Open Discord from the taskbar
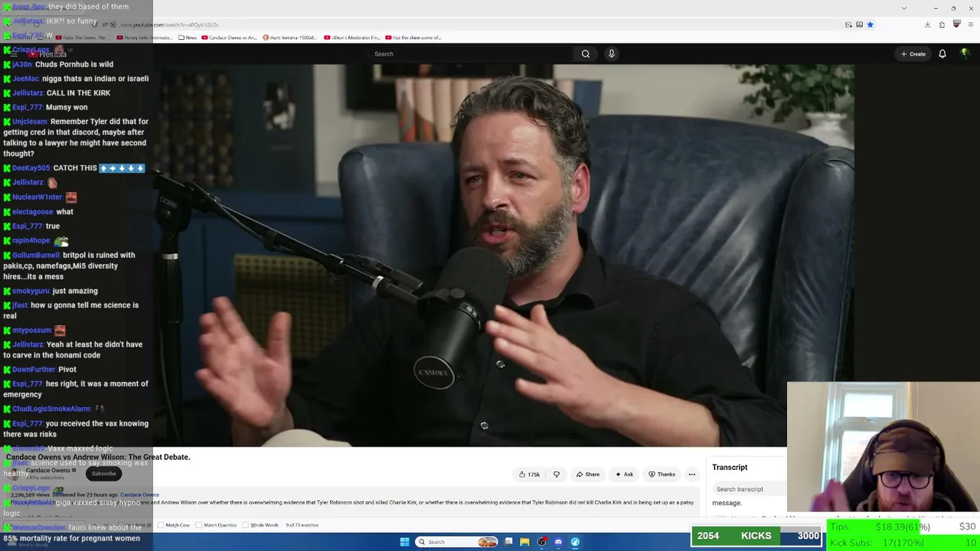980x551 pixels. click(558, 542)
